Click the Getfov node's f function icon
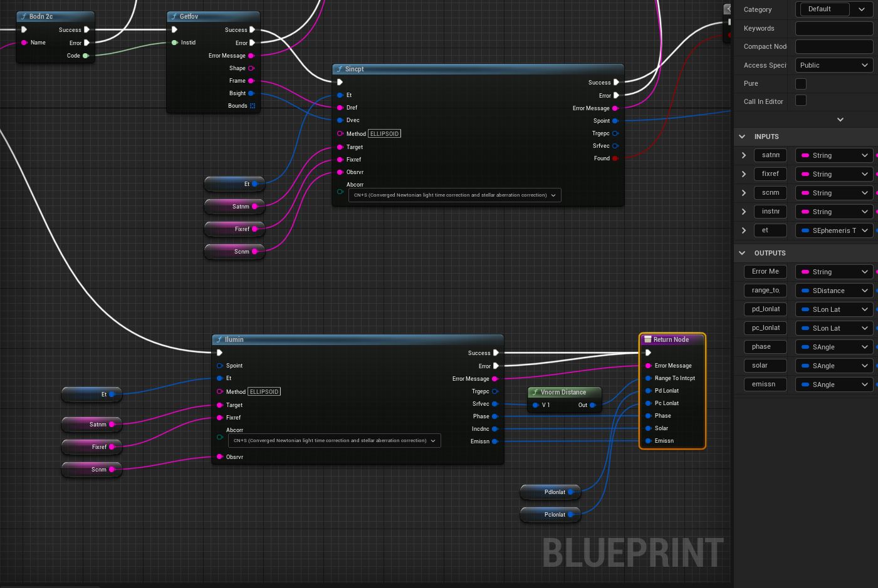Screen dimensions: 878x588 pos(174,16)
